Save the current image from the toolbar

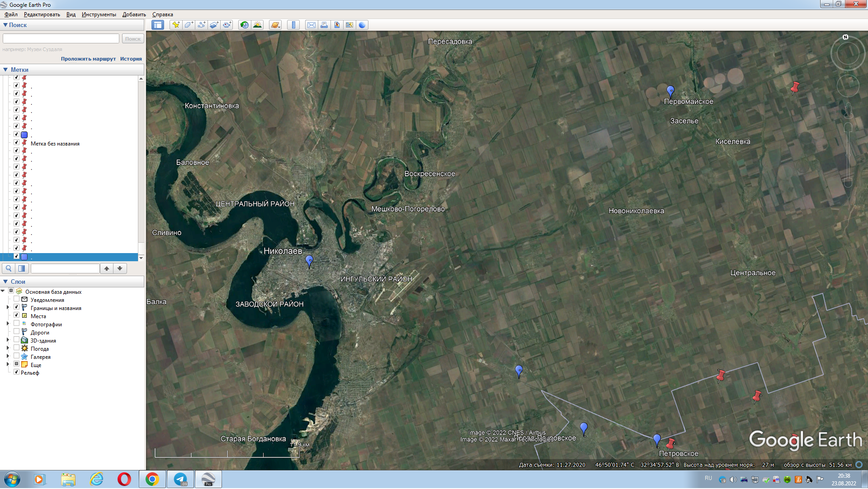click(x=337, y=25)
